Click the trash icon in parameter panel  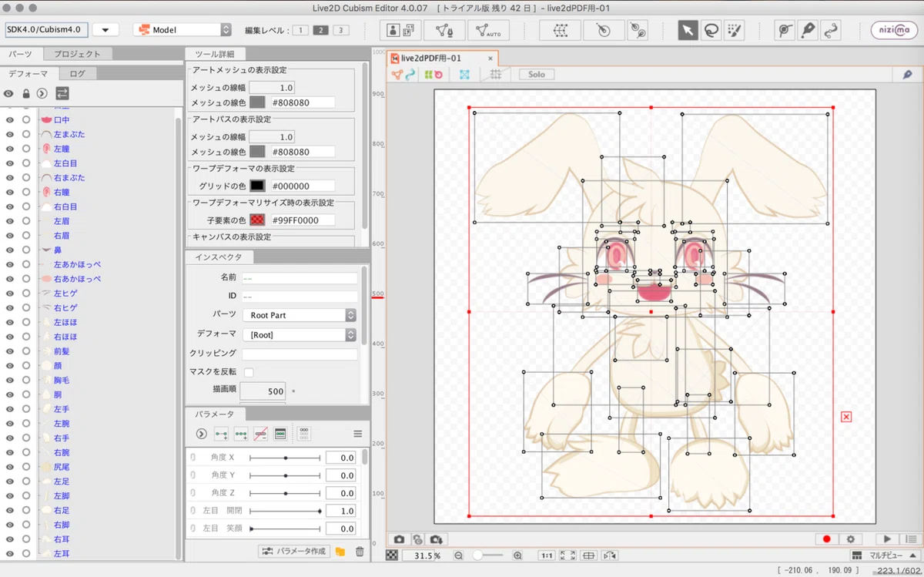click(360, 552)
